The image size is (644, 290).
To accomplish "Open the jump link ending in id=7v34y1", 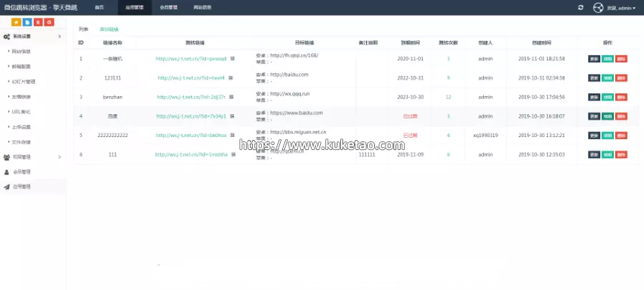I will pyautogui.click(x=191, y=116).
